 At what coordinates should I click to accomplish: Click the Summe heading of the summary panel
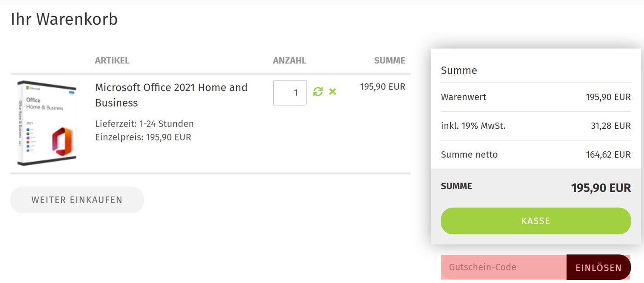459,70
